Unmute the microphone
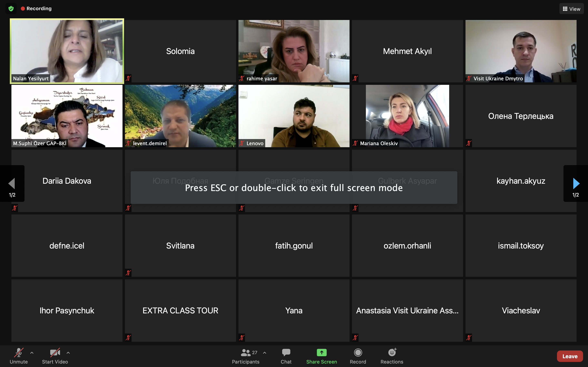The image size is (588, 367). point(19,356)
